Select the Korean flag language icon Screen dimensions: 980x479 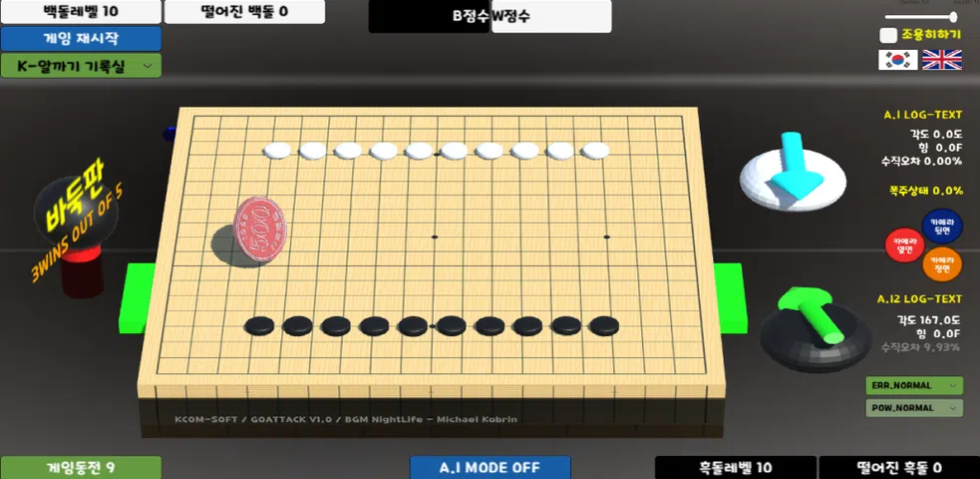coord(898,60)
